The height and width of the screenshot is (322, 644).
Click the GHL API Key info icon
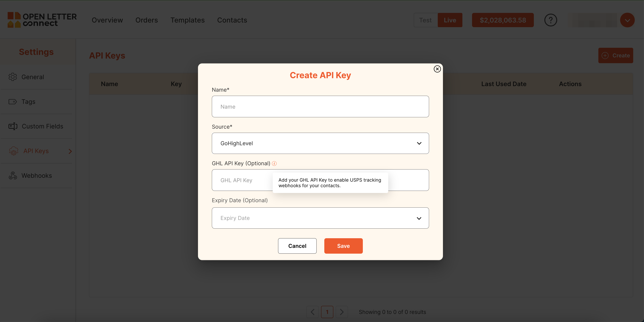tap(274, 164)
